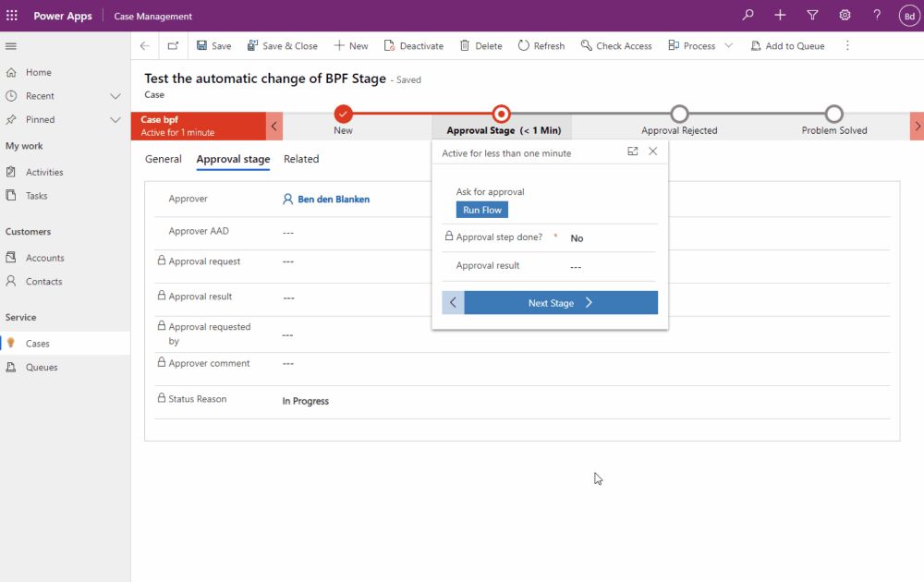Expand the Recent sidebar chevron
Viewport: 924px width, 582px height.
[x=115, y=96]
